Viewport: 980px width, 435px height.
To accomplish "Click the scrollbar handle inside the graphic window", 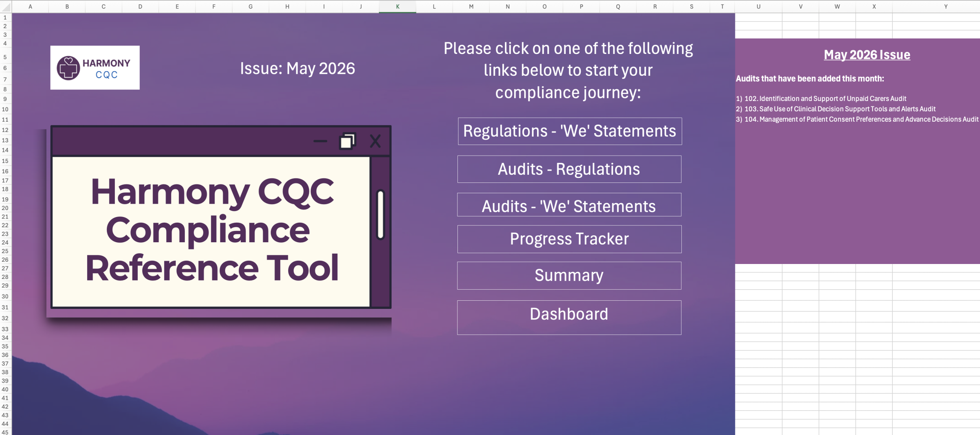I will click(381, 215).
